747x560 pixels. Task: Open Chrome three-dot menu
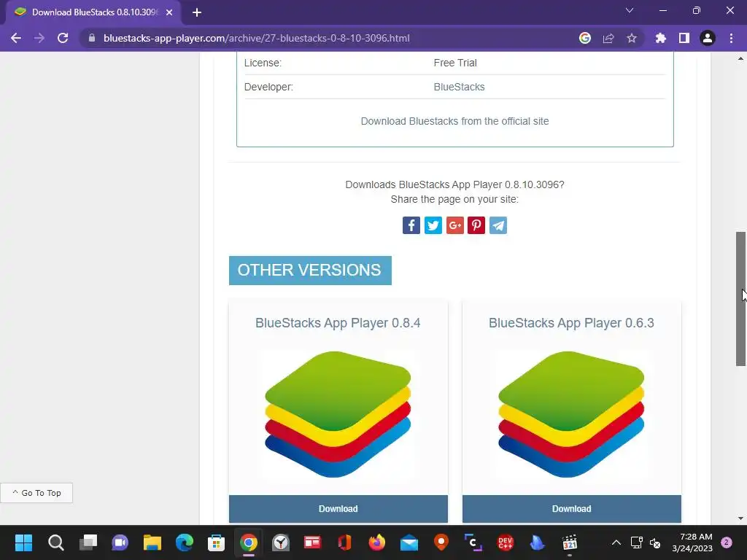click(x=731, y=38)
